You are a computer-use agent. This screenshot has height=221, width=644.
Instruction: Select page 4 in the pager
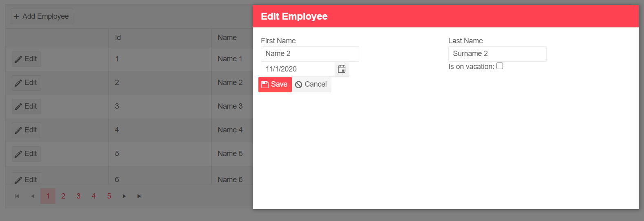[94, 196]
